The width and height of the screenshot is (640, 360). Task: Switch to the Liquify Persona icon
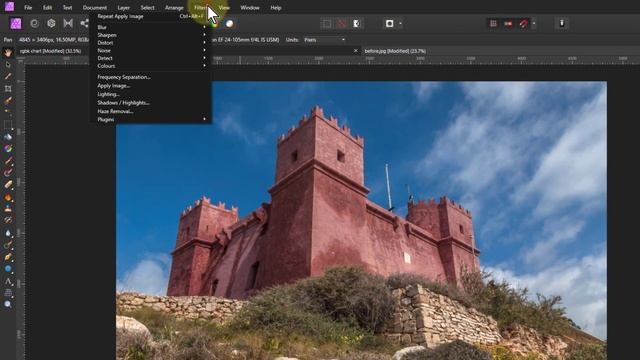[34, 23]
